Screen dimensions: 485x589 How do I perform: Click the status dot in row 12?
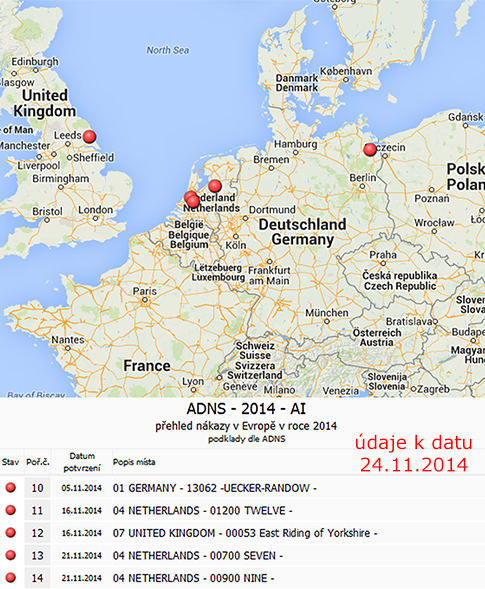tap(11, 533)
